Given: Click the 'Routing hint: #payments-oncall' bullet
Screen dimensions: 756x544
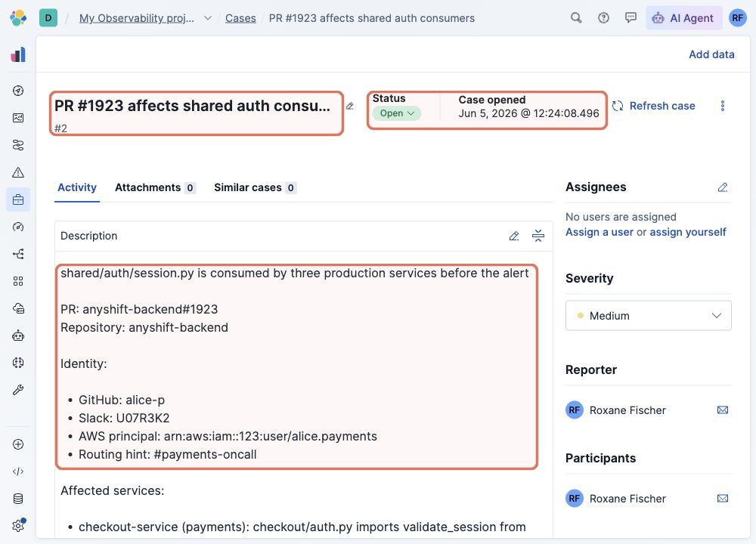Looking at the screenshot, I should point(167,454).
